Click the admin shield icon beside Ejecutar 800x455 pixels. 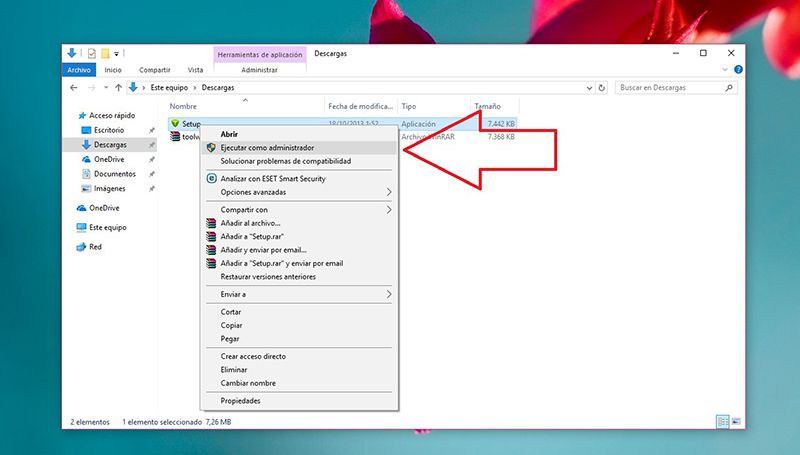click(211, 147)
